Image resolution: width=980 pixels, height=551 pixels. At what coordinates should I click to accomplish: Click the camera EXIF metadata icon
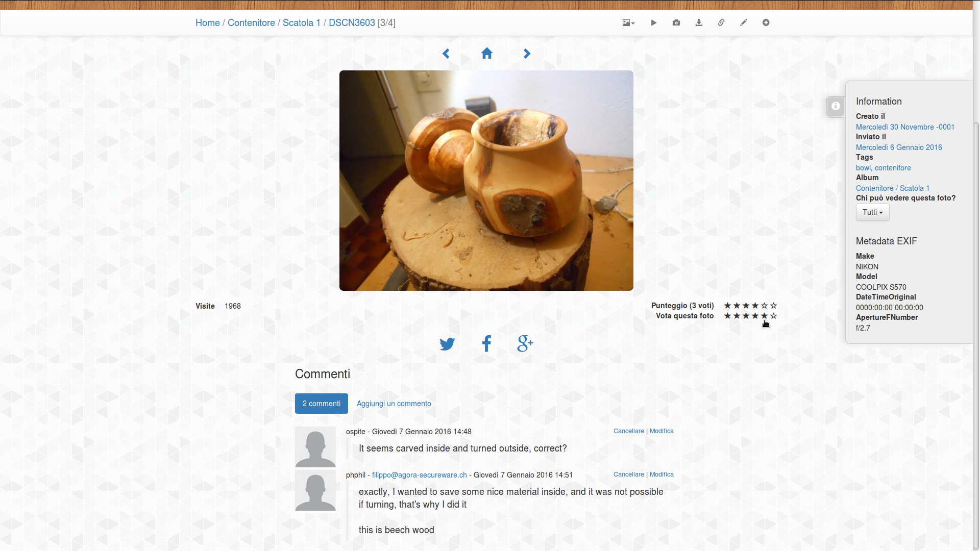(x=676, y=23)
